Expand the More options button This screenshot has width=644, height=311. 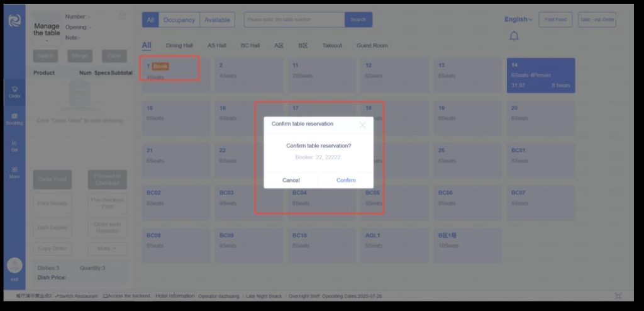pyautogui.click(x=107, y=249)
